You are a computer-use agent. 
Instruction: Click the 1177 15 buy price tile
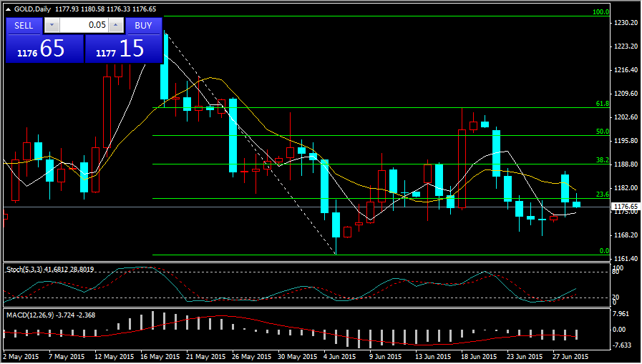tap(124, 49)
